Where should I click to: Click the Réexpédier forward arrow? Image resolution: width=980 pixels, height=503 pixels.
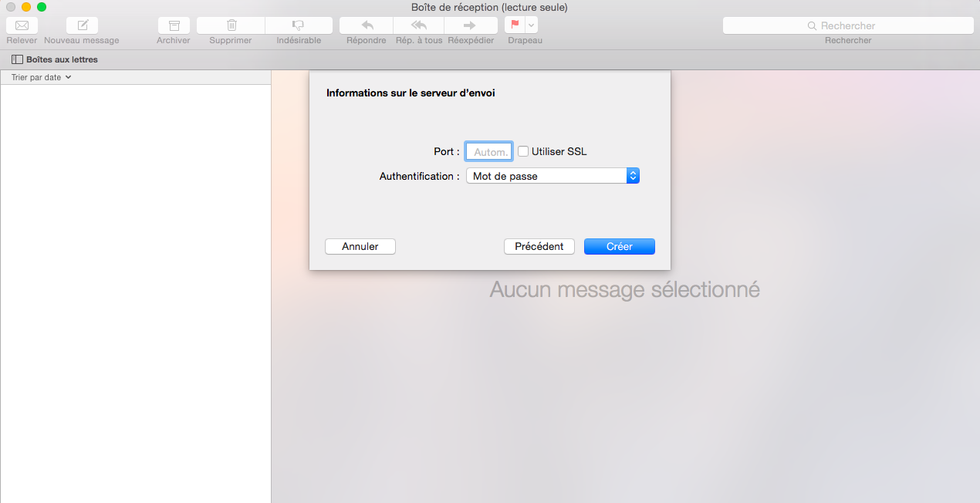coord(470,25)
